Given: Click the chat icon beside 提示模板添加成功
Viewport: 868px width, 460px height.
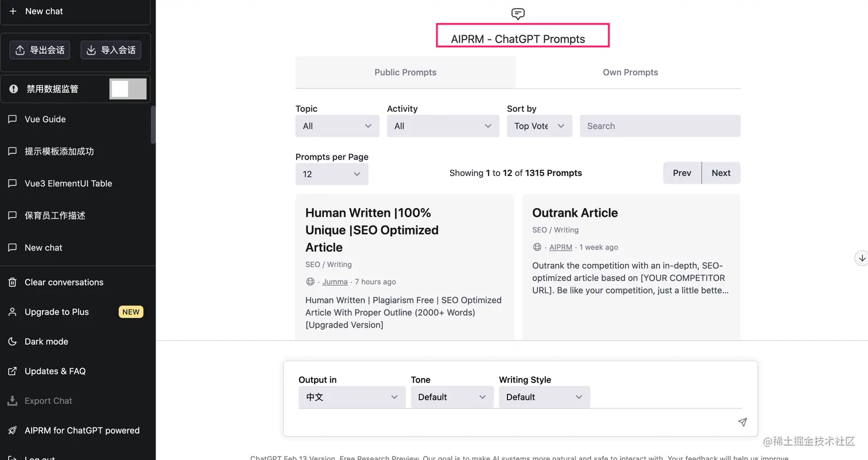Looking at the screenshot, I should (12, 151).
